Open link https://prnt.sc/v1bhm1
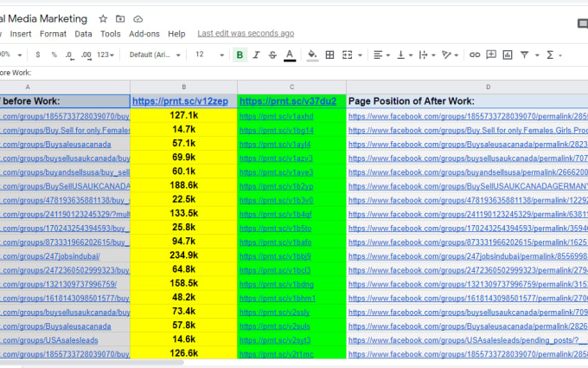This screenshot has height=368, width=588. click(x=278, y=299)
